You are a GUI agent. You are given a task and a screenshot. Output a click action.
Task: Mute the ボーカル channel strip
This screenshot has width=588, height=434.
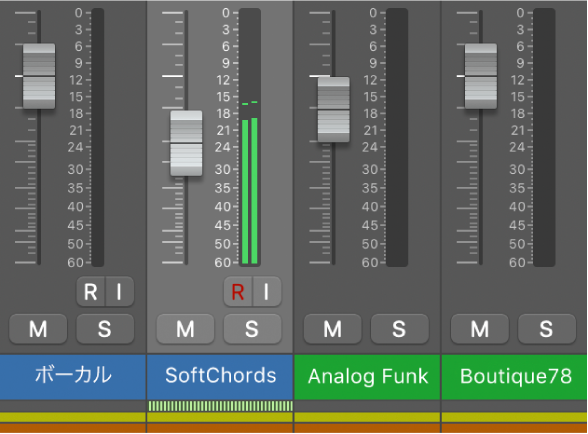(x=38, y=329)
